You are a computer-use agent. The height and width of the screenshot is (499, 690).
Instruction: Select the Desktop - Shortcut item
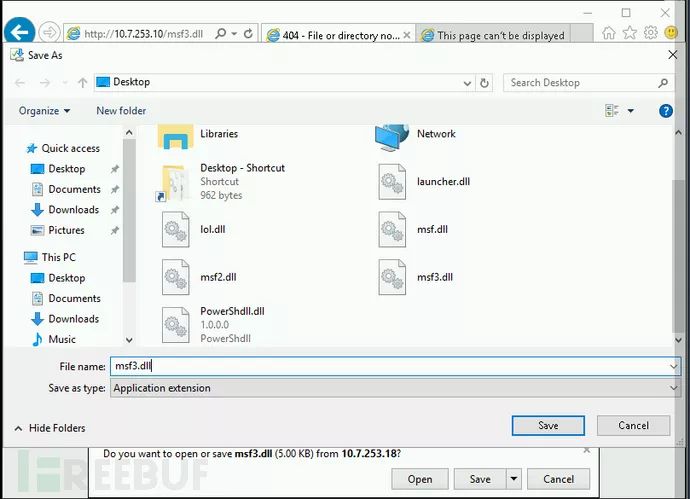pyautogui.click(x=221, y=181)
